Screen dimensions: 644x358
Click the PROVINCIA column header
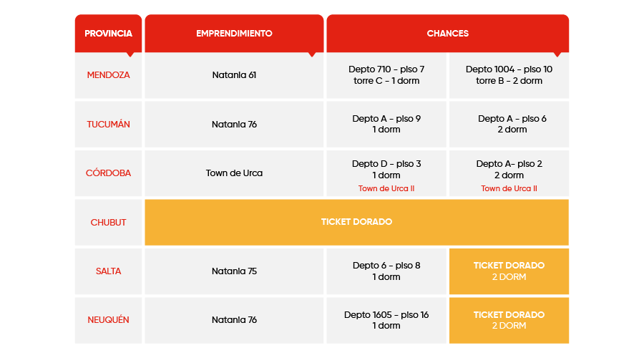click(x=109, y=33)
